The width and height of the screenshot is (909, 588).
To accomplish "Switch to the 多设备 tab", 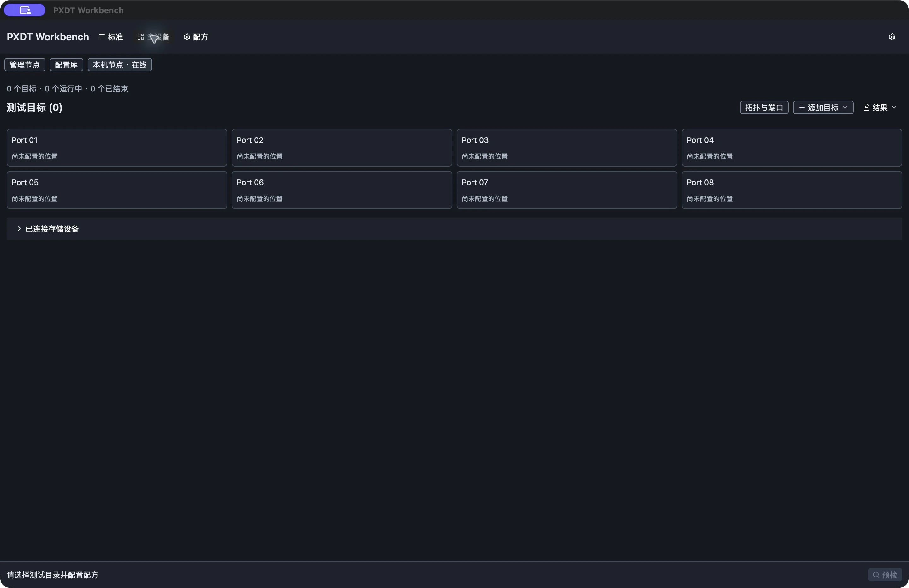I will pos(153,37).
